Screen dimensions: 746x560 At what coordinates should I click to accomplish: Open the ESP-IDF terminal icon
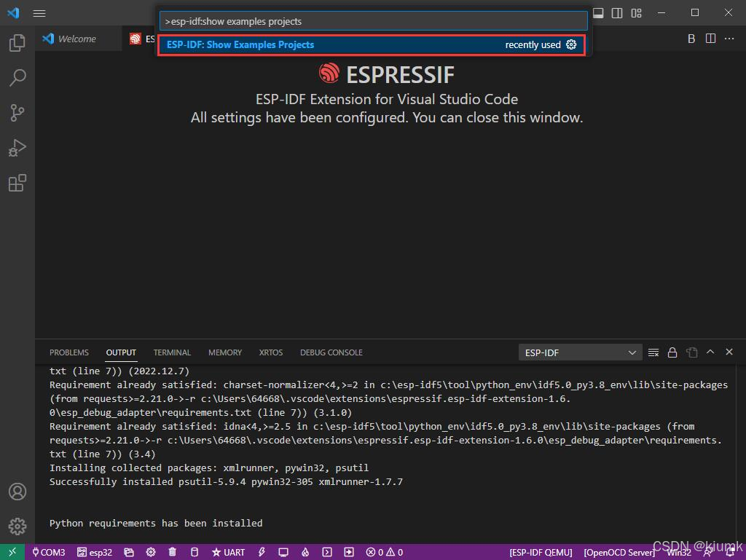tap(327, 553)
